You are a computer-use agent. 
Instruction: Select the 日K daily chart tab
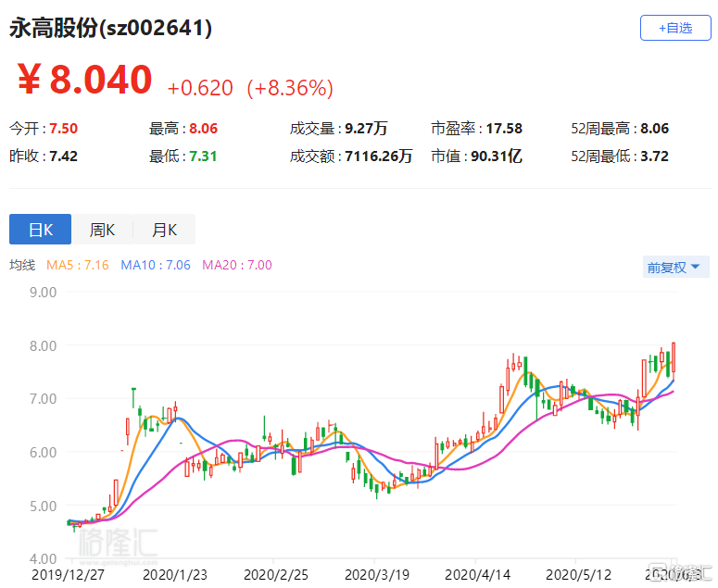pos(40,230)
